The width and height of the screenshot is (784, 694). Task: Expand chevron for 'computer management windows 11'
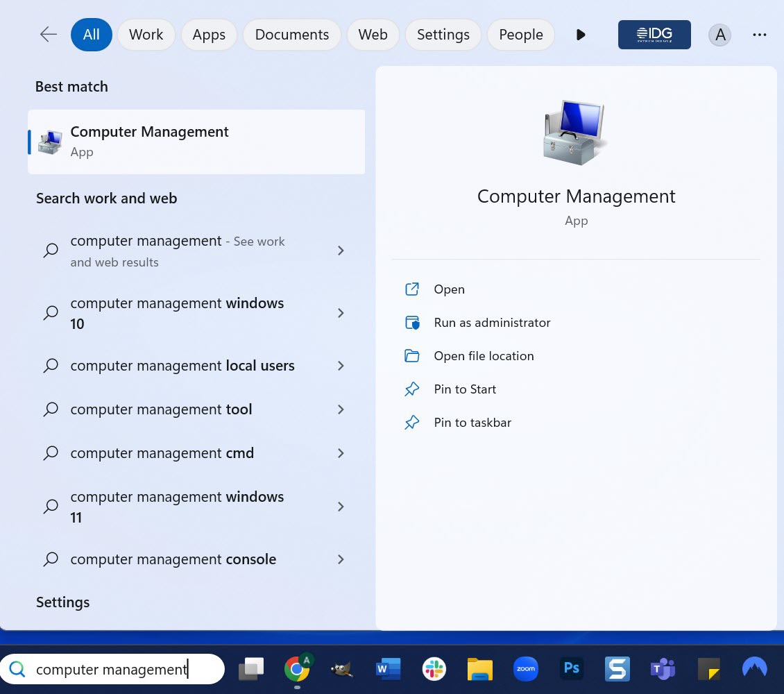point(341,507)
